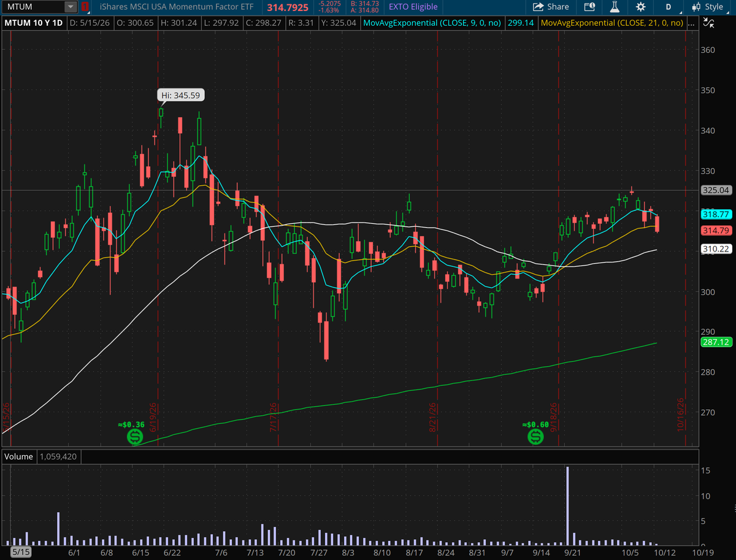The height and width of the screenshot is (560, 736).
Task: Click the 8/21/26 expiration marker label
Action: coord(432,417)
